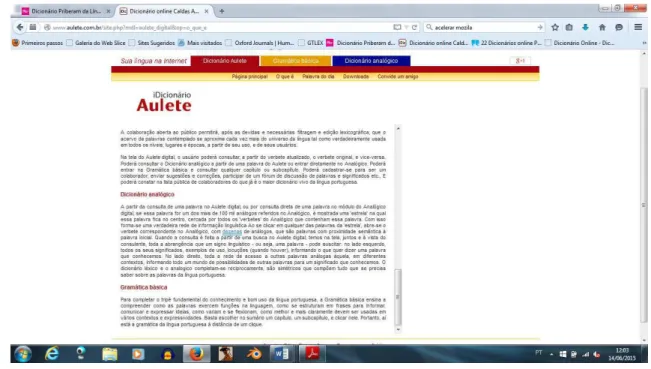Viewport: 651px width, 369px height.
Task: Open Windows Media Player on taskbar
Action: (x=138, y=354)
